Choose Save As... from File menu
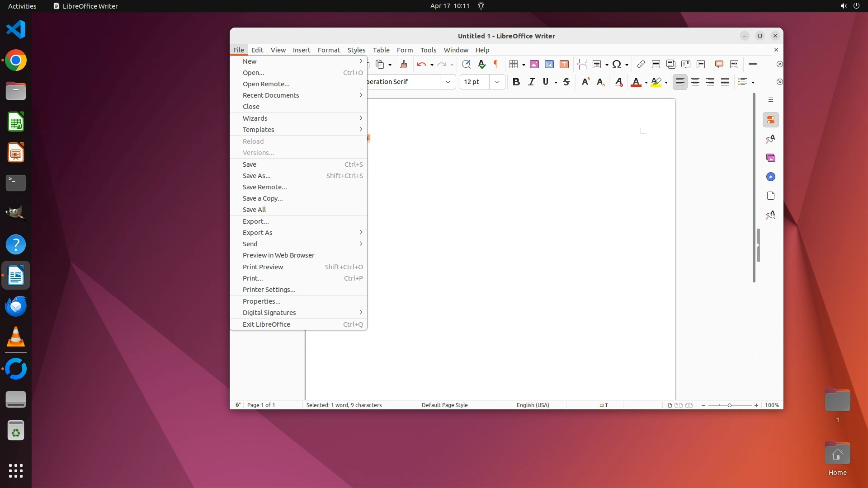Image resolution: width=868 pixels, height=488 pixels. point(257,176)
